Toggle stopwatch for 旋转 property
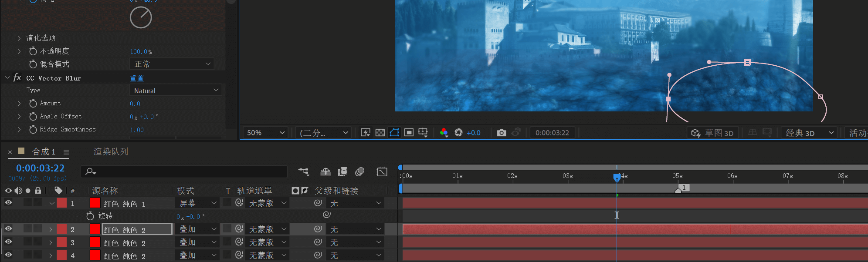Image resolution: width=868 pixels, height=262 pixels. 90,216
